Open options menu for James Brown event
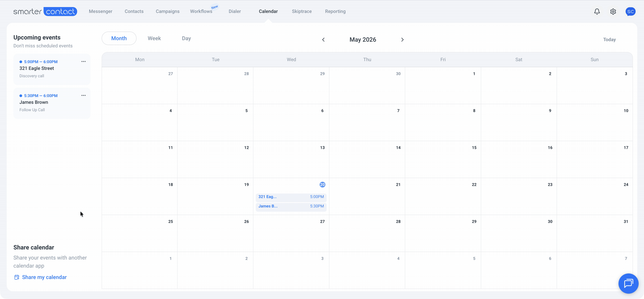The width and height of the screenshot is (644, 299). click(x=84, y=95)
